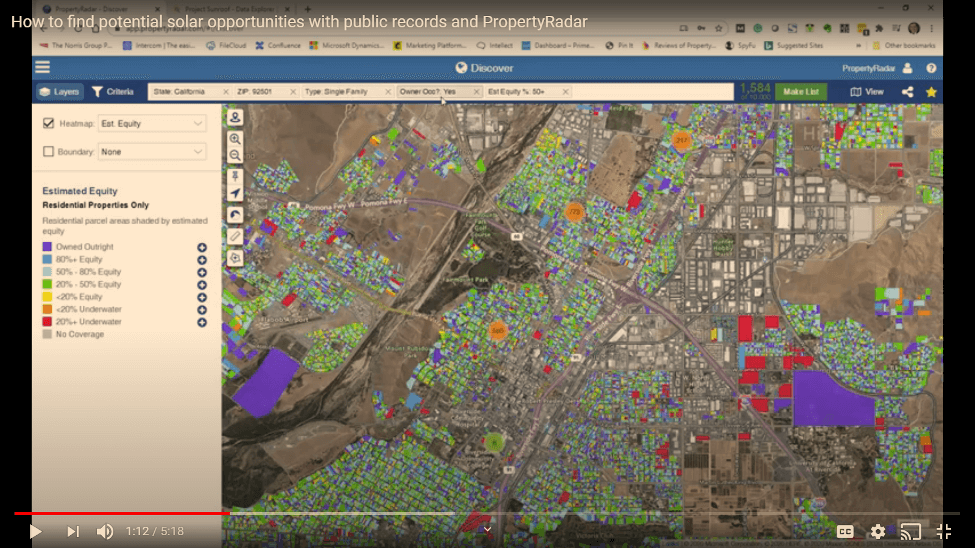Click the green 20% - 50% Equity swatch
The image size is (977, 550).
(x=47, y=284)
